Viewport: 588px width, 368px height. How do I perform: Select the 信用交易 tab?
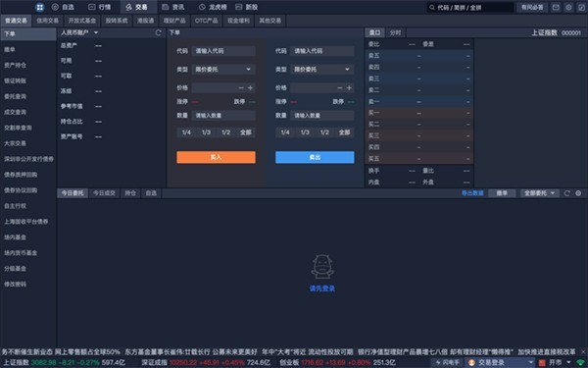[x=47, y=21]
